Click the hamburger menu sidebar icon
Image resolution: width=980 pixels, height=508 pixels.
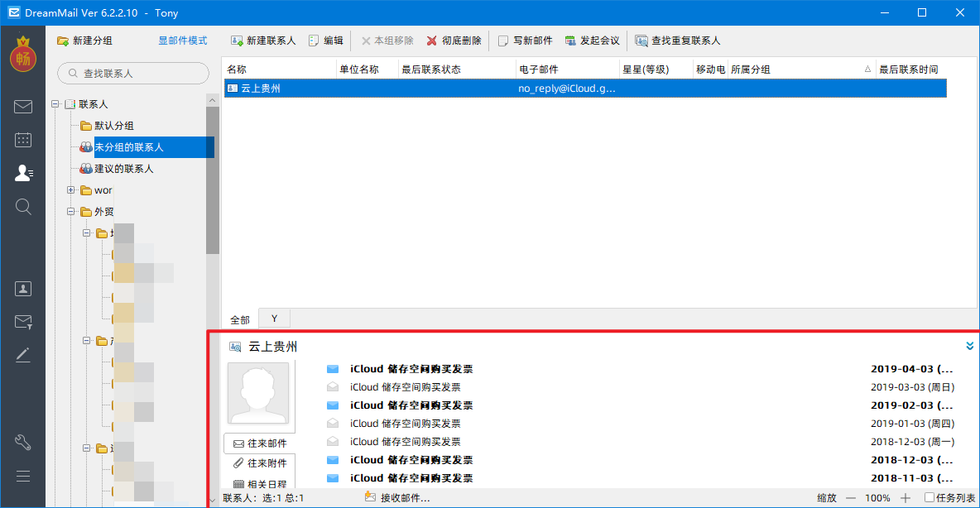[23, 476]
